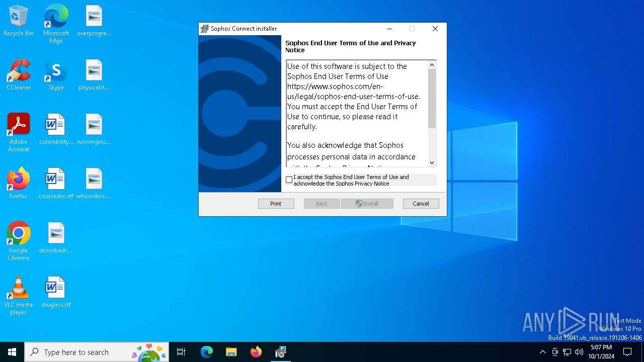Select the VLC media player desktop shortcut
644x362 pixels.
[19, 296]
